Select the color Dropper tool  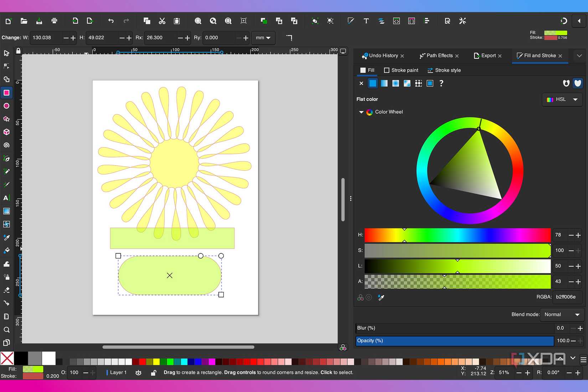pyautogui.click(x=6, y=237)
